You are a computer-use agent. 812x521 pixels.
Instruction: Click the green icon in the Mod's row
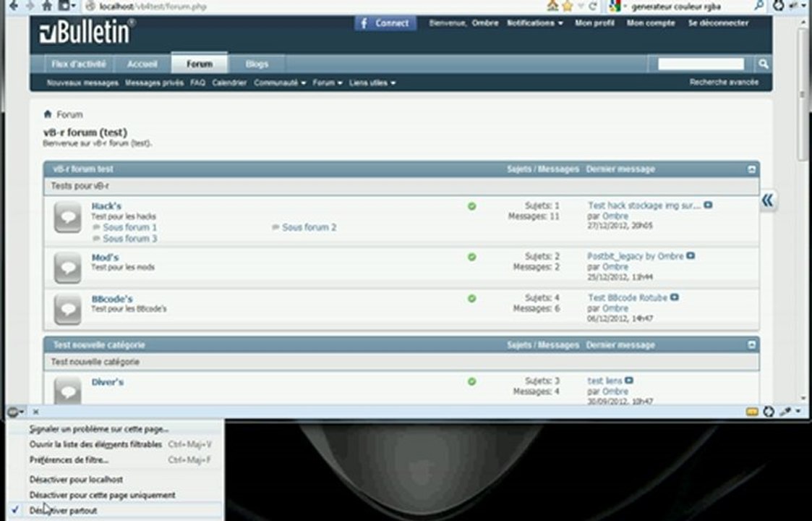pos(471,257)
